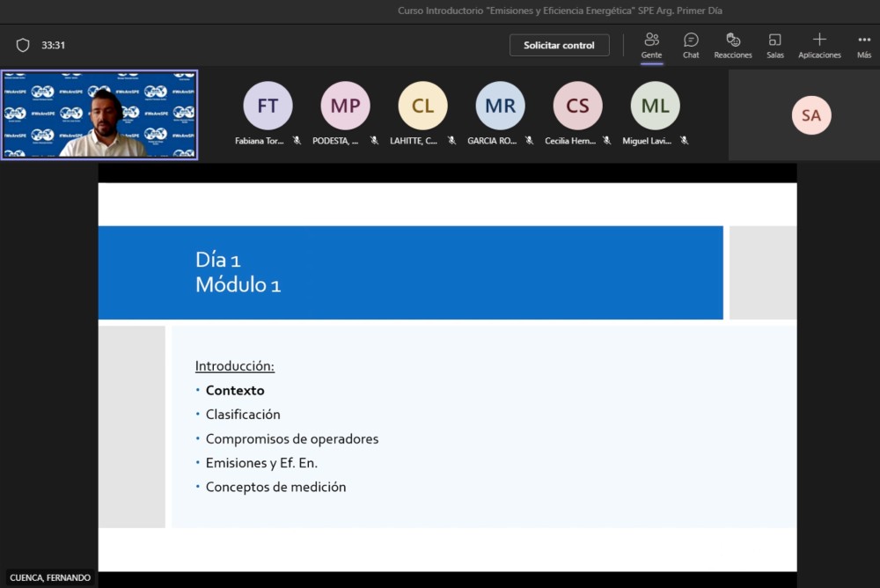880x588 pixels.
Task: Click the shield security icon
Action: pyautogui.click(x=23, y=45)
